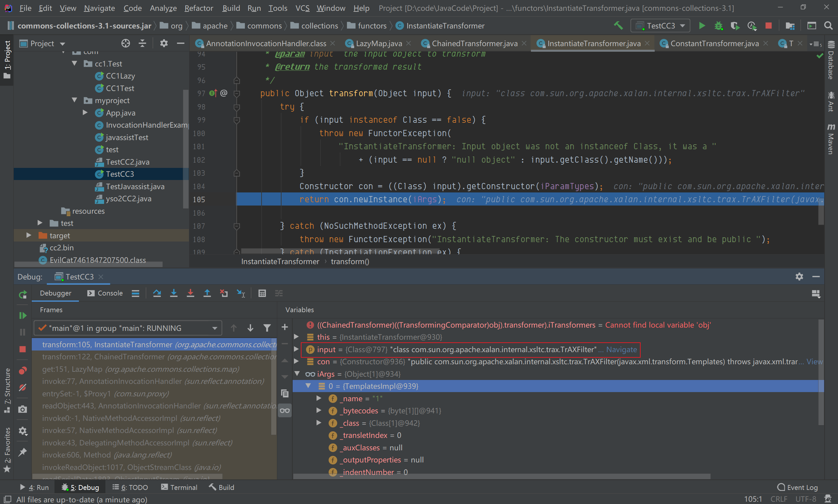Toggle line 97 fold marker in gutter
This screenshot has height=504, width=838.
(237, 93)
